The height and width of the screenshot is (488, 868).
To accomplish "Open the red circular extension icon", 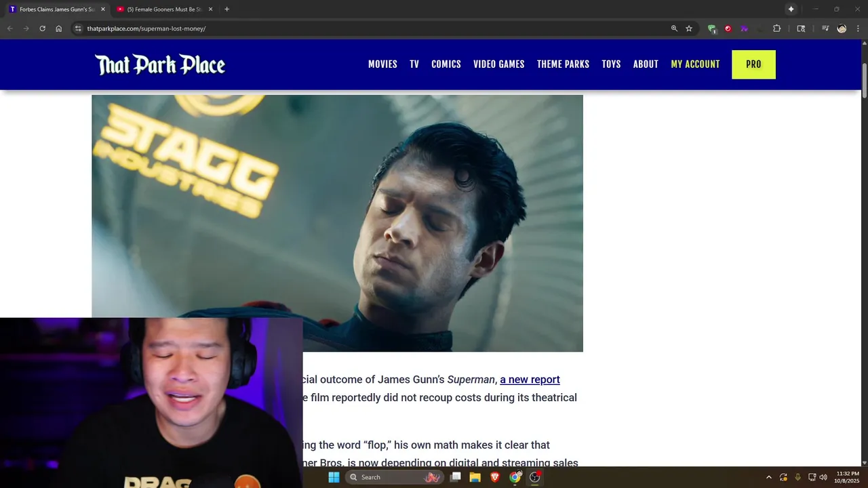I will coord(728,28).
